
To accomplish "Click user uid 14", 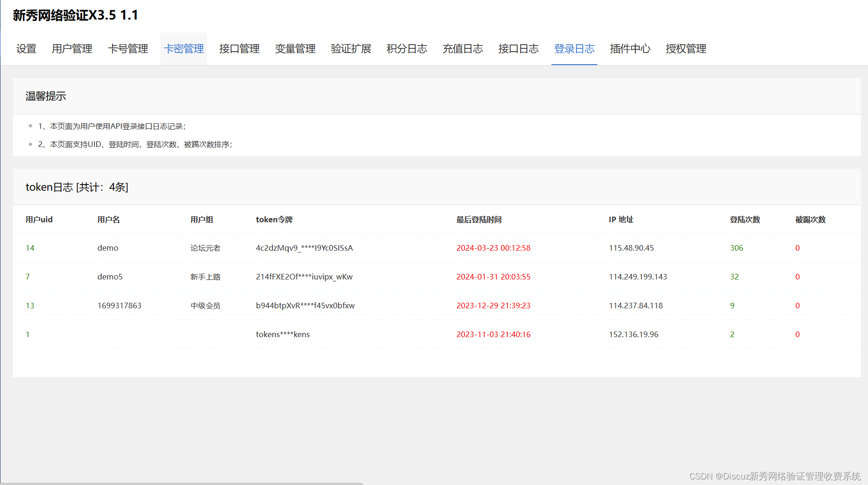I will [30, 248].
